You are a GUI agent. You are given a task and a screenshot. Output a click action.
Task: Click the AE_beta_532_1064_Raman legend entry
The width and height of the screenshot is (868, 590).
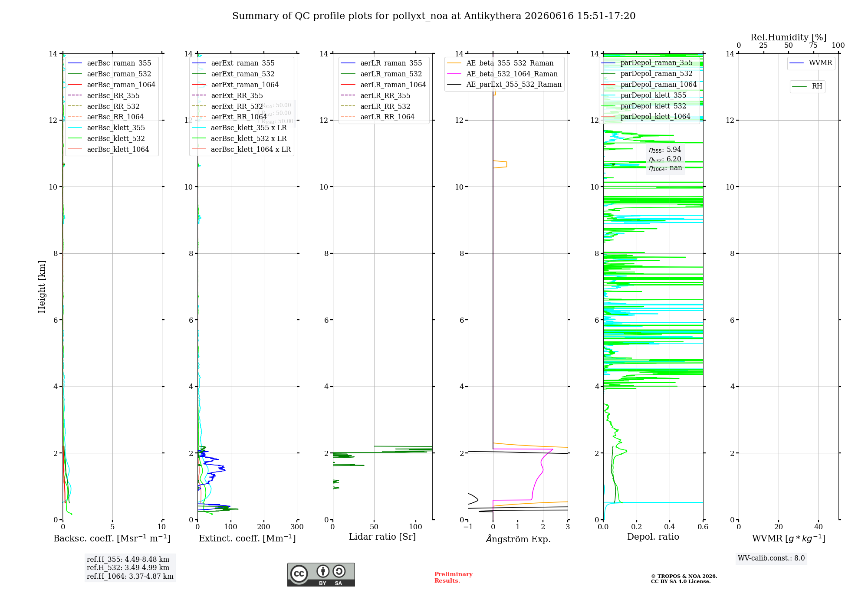503,74
